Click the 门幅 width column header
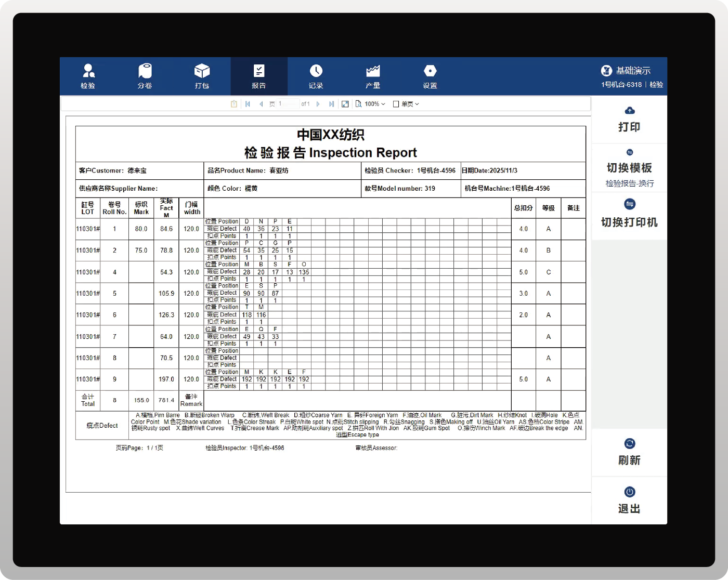This screenshot has height=580, width=728. pyautogui.click(x=191, y=208)
